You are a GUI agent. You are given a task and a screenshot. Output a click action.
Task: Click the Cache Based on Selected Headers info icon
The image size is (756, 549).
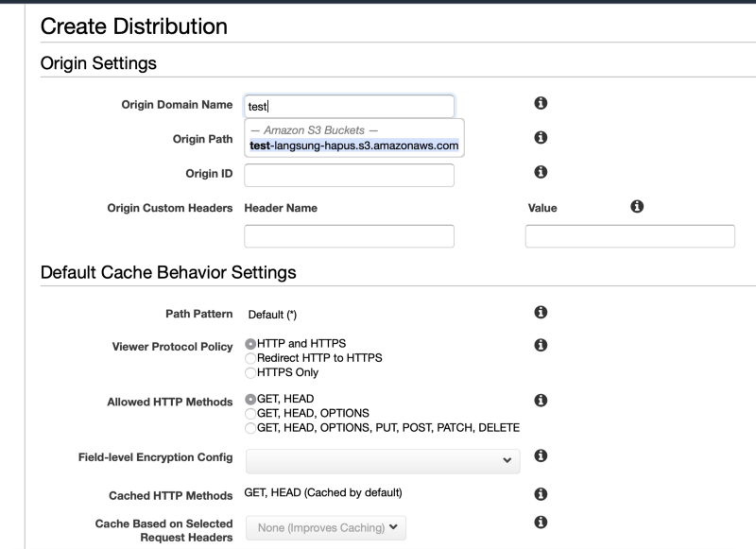point(541,523)
